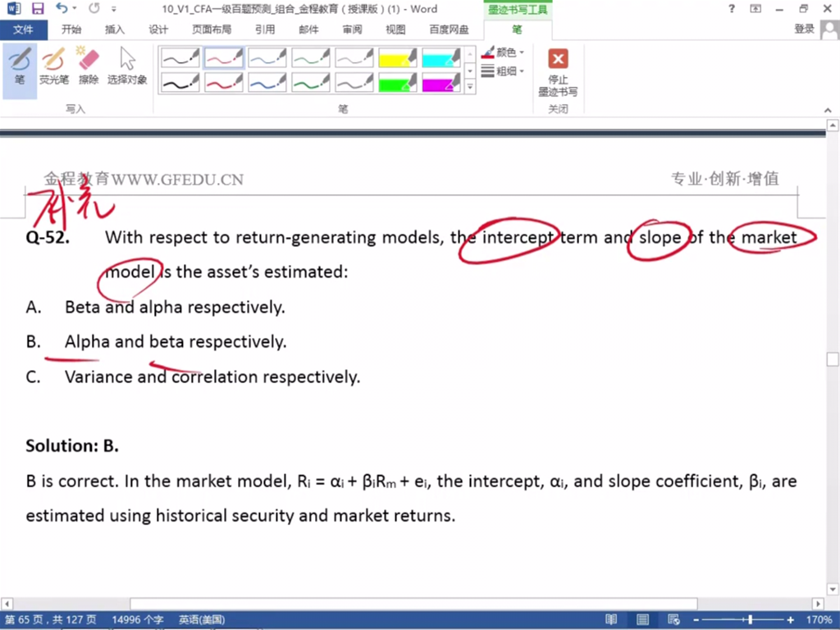Switch to the View (视图) tab
Viewport: 840px width, 630px height.
pos(395,30)
